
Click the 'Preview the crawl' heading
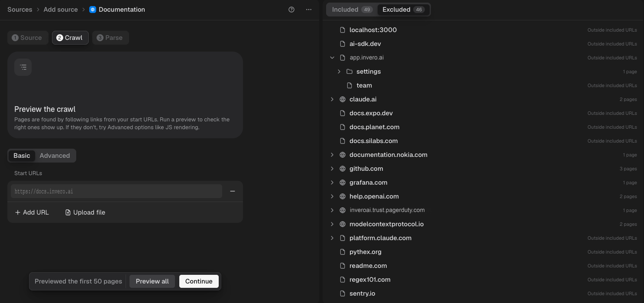[45, 109]
